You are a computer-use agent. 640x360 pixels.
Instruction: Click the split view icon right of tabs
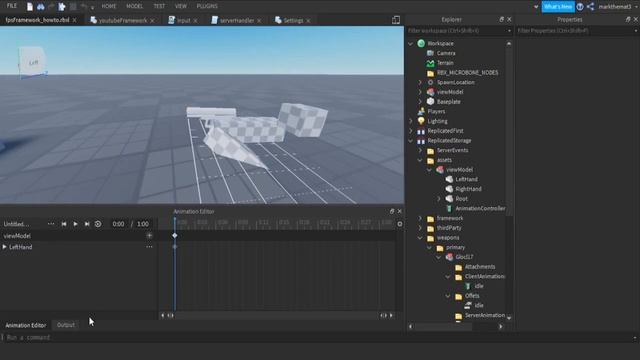[x=396, y=20]
